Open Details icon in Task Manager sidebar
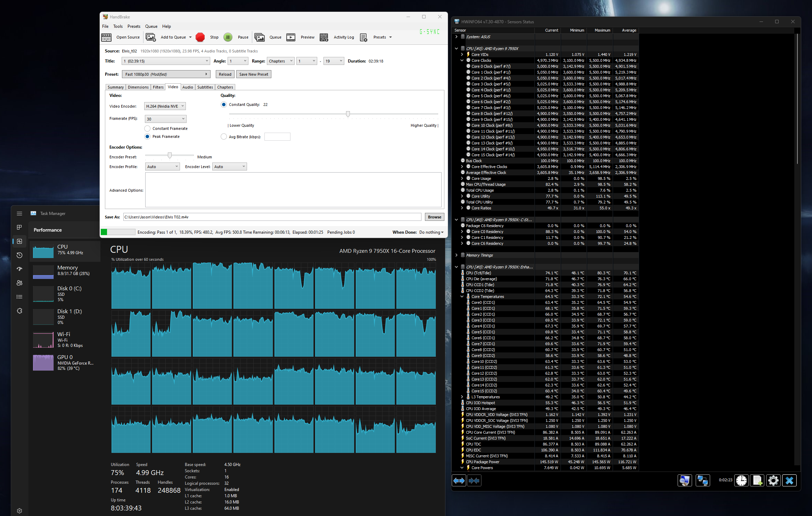 (19, 297)
